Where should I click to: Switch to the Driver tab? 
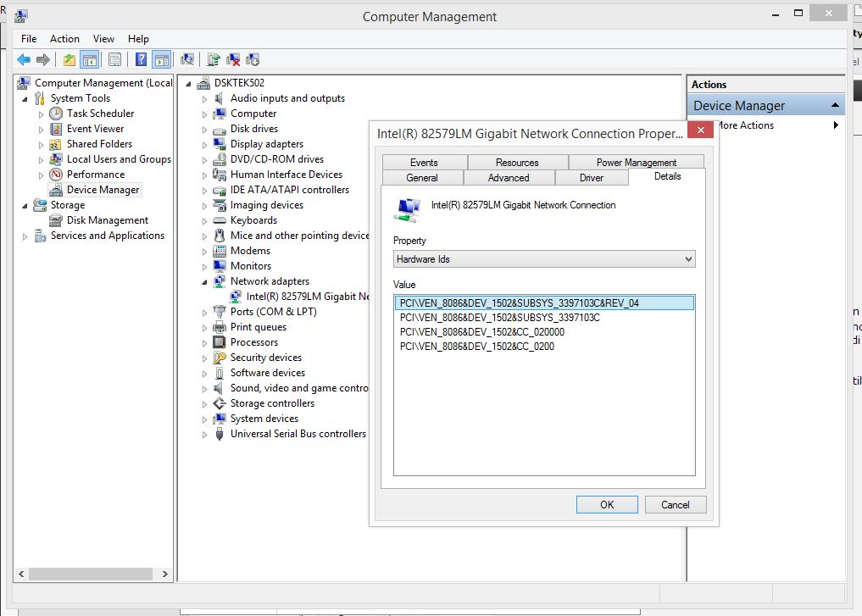592,177
